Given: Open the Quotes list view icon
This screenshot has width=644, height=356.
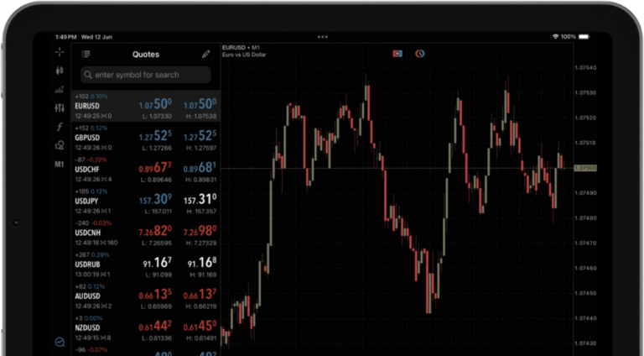Looking at the screenshot, I should click(86, 55).
